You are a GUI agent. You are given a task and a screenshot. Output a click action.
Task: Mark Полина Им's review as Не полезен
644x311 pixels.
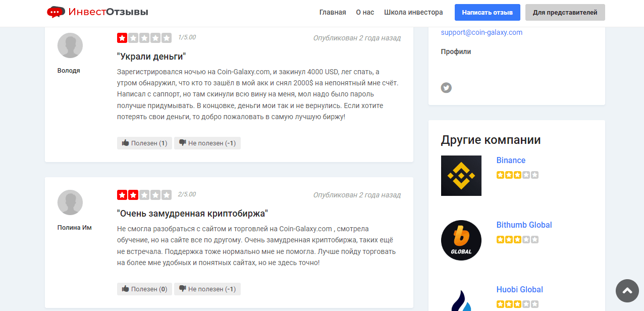[x=207, y=289]
